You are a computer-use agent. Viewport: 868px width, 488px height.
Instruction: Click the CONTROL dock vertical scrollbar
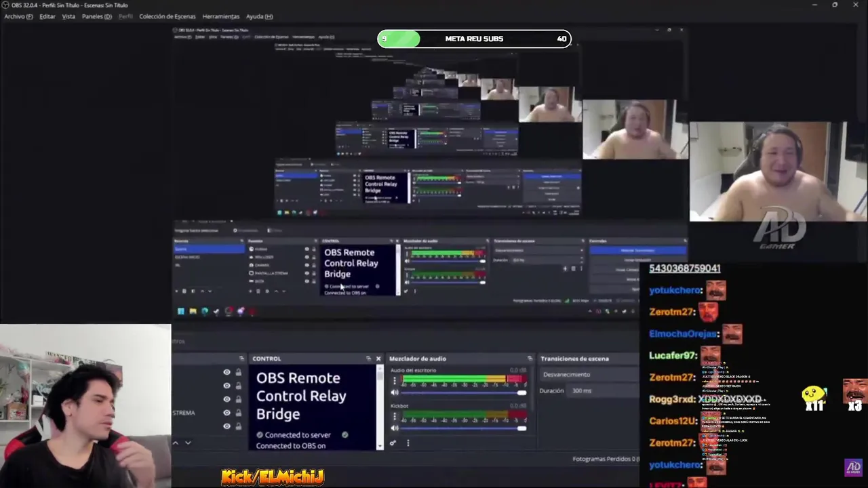pyautogui.click(x=380, y=407)
